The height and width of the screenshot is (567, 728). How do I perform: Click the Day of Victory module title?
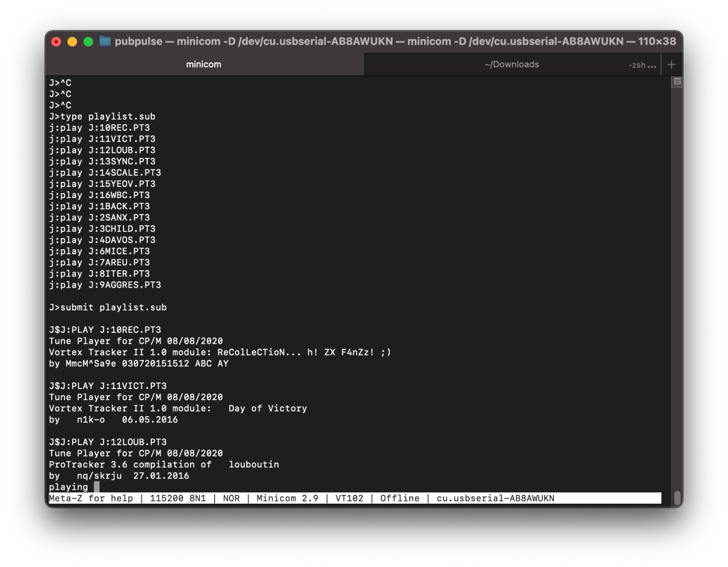point(267,409)
